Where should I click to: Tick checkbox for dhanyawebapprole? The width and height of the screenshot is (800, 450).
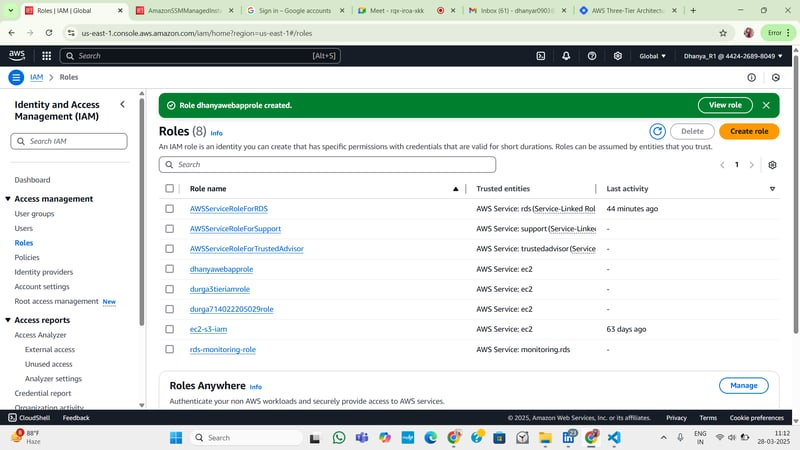click(x=169, y=269)
